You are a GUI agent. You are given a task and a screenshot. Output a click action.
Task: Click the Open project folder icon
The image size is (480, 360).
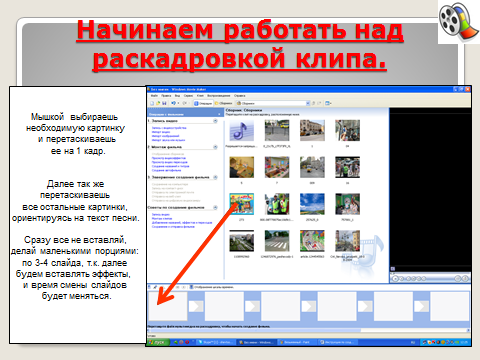pos(158,103)
